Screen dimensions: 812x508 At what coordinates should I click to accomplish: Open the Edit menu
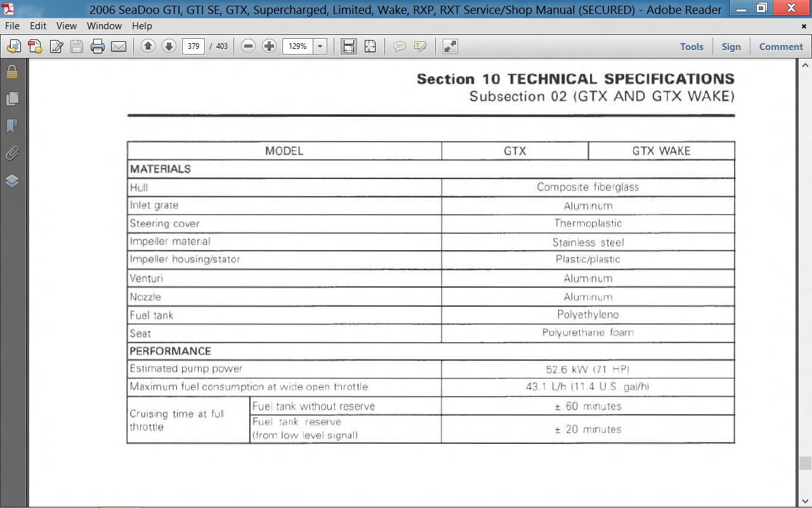38,26
